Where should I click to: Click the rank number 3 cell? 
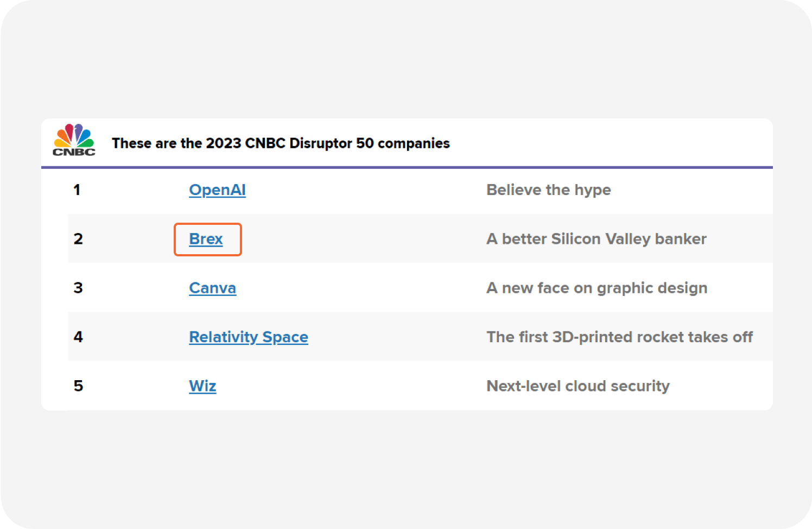(78, 288)
